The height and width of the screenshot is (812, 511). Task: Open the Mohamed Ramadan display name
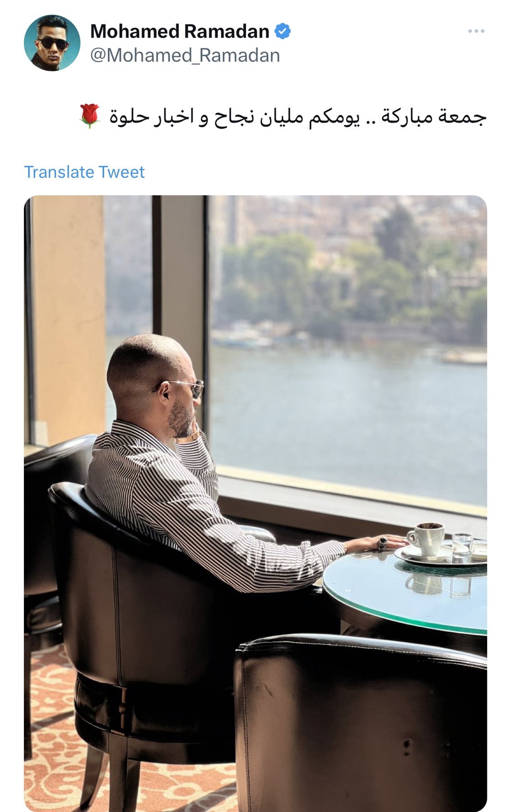click(180, 32)
